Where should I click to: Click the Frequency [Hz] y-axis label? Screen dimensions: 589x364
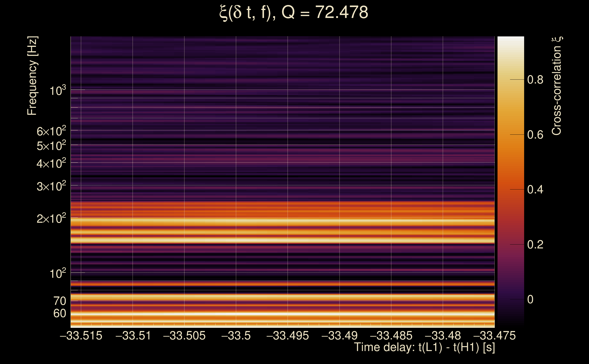(32, 76)
